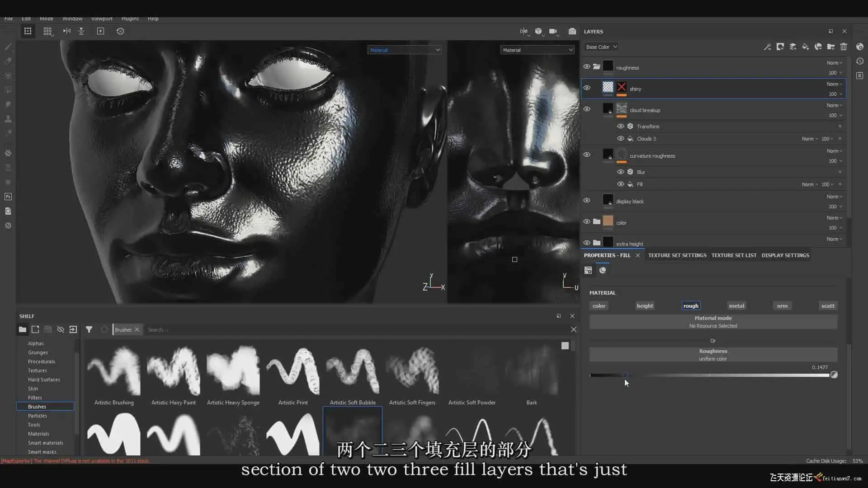Click the shelf filter funnel icon
This screenshot has height=488, width=868.
click(x=89, y=329)
